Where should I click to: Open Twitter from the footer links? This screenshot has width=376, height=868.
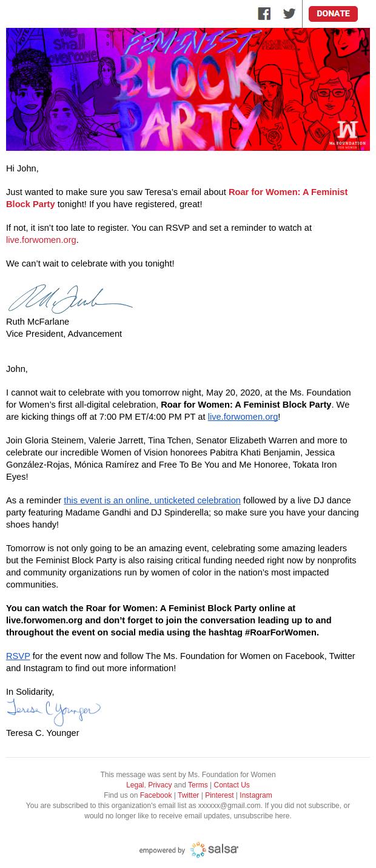pos(188,795)
